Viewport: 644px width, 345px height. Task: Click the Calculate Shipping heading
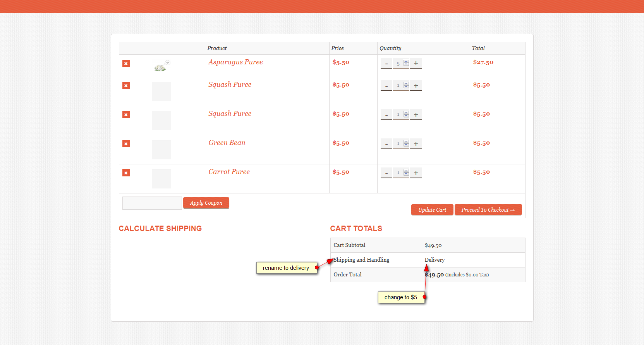pyautogui.click(x=160, y=229)
